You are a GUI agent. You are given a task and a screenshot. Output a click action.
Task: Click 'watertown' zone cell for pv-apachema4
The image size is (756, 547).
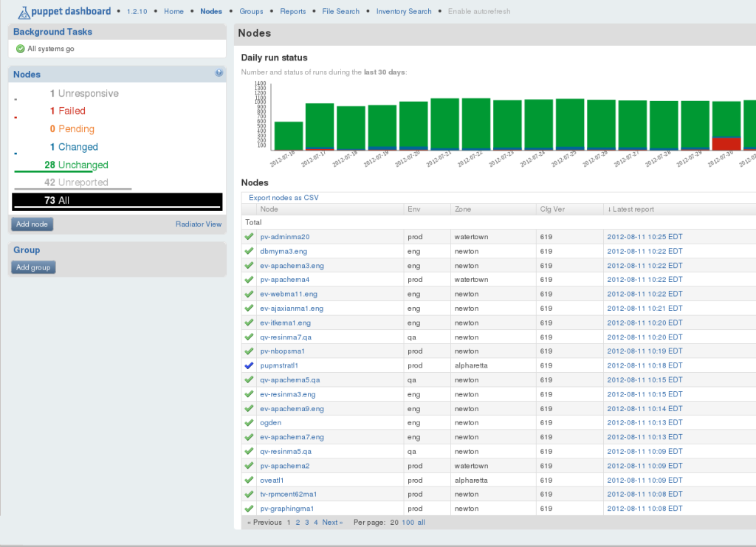click(472, 280)
